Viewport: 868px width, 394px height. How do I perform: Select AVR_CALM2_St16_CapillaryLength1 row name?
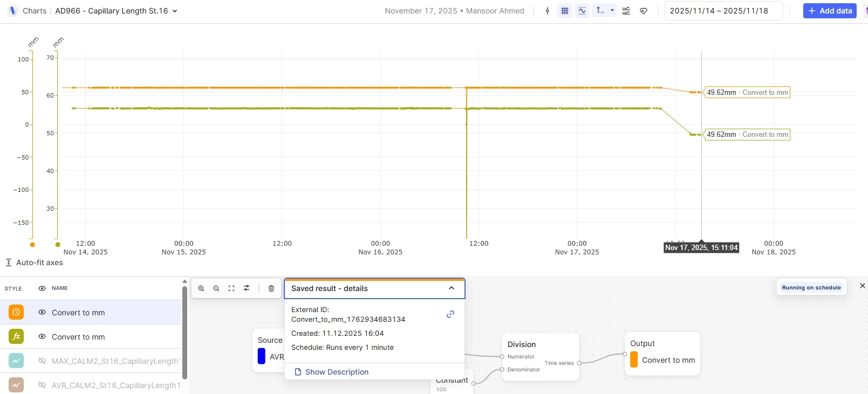pyautogui.click(x=116, y=385)
